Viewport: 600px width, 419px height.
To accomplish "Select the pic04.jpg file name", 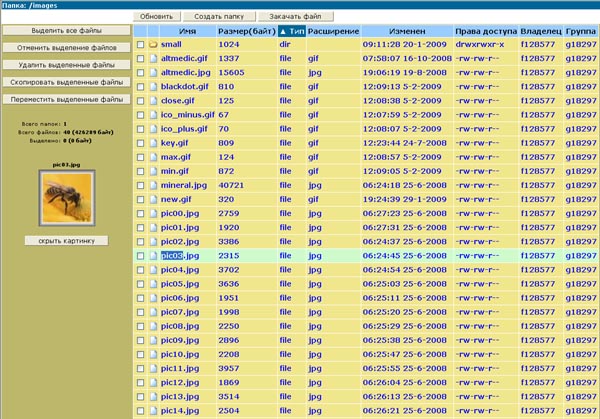I will pos(180,270).
